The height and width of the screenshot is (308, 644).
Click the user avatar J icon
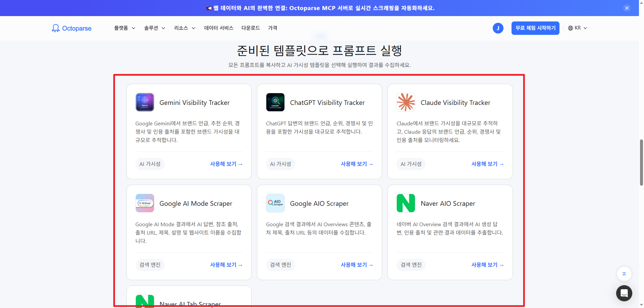pos(498,28)
